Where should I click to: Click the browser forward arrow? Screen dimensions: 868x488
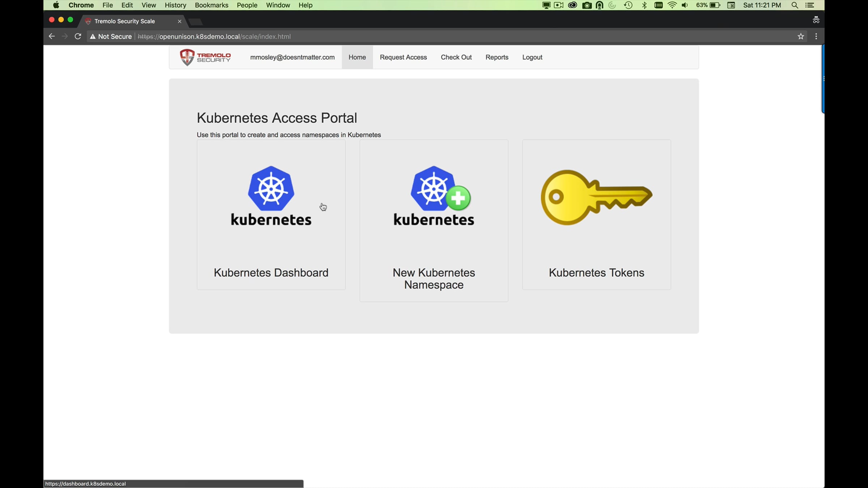pyautogui.click(x=65, y=37)
